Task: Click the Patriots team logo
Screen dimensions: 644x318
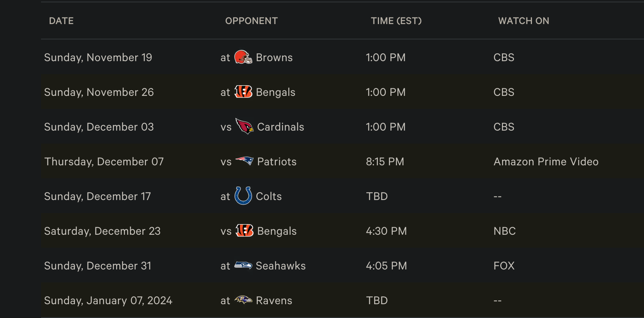Action: pyautogui.click(x=244, y=161)
